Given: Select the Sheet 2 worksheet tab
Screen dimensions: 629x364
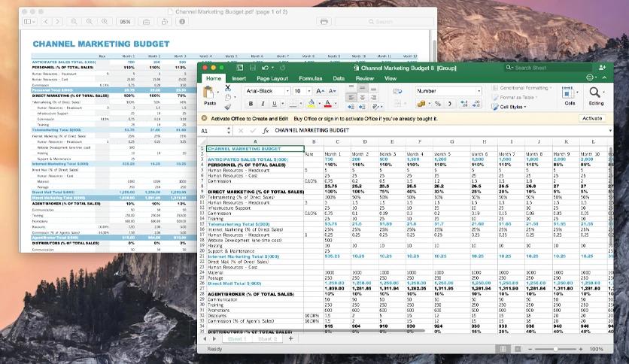Looking at the screenshot, I should click(x=268, y=339).
